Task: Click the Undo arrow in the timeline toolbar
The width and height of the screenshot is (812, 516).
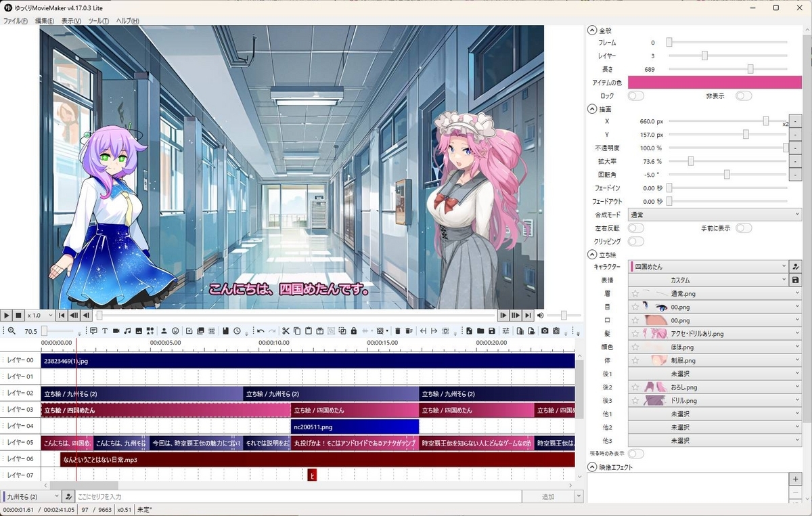Action: point(261,331)
